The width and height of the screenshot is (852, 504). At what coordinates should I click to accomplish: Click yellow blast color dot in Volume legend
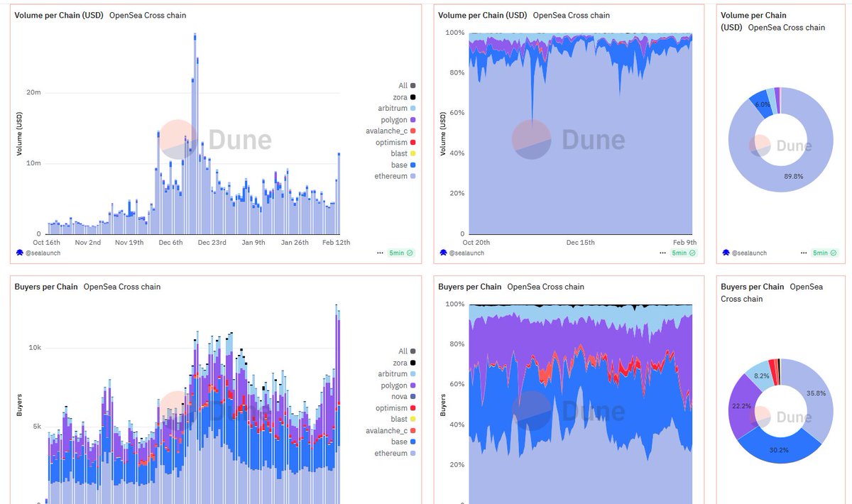[x=413, y=154]
